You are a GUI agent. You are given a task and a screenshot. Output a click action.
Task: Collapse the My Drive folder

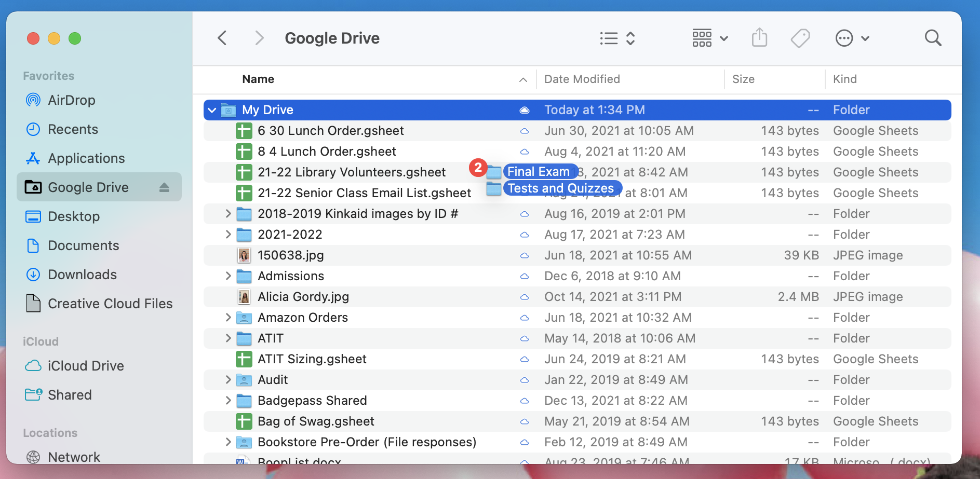pyautogui.click(x=212, y=110)
